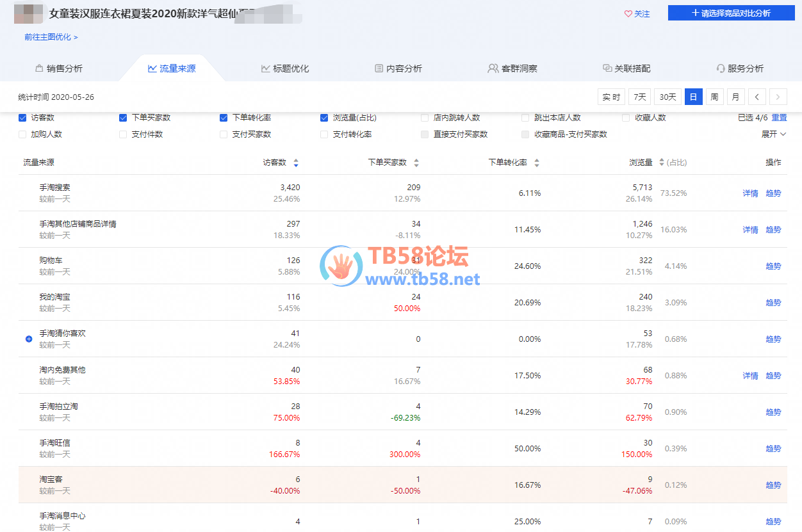Sort by 下单买家数 column arrows

tap(416, 163)
